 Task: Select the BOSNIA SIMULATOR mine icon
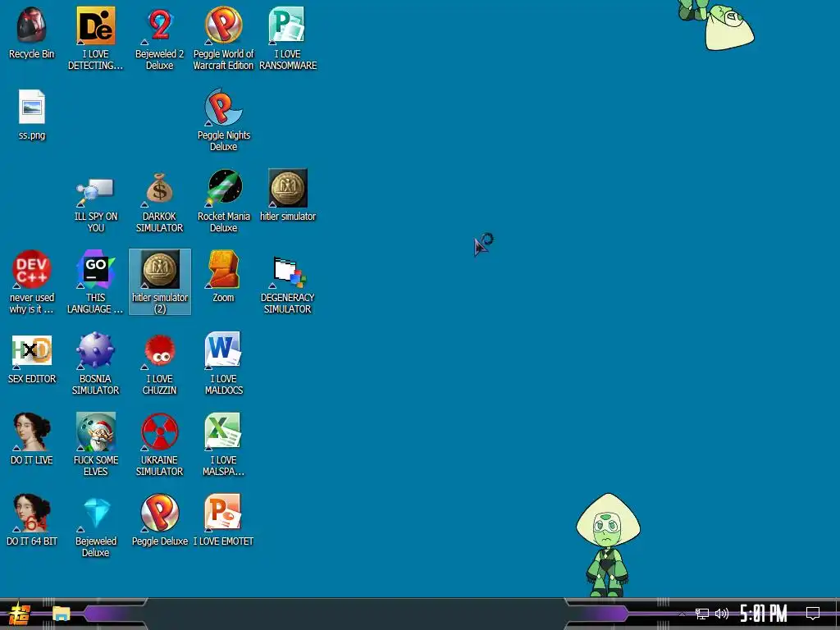tap(95, 363)
